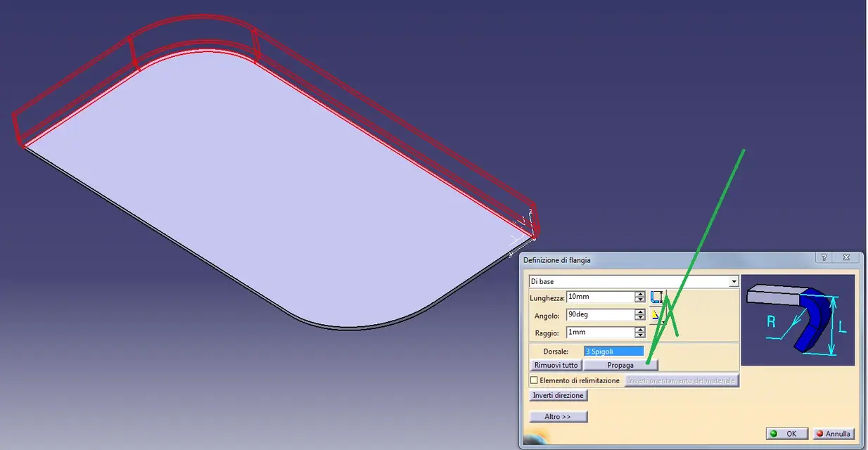Click the 'Inverti direzione' button
The width and height of the screenshot is (868, 450).
click(558, 395)
